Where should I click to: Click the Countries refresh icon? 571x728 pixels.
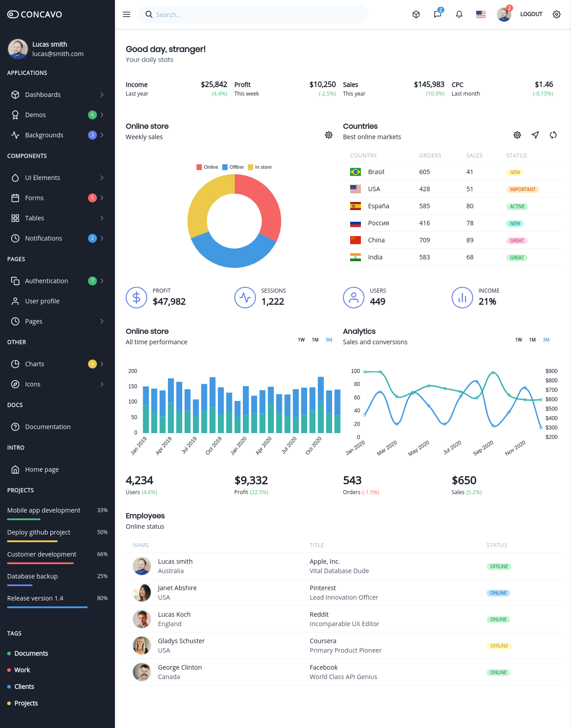coord(553,135)
